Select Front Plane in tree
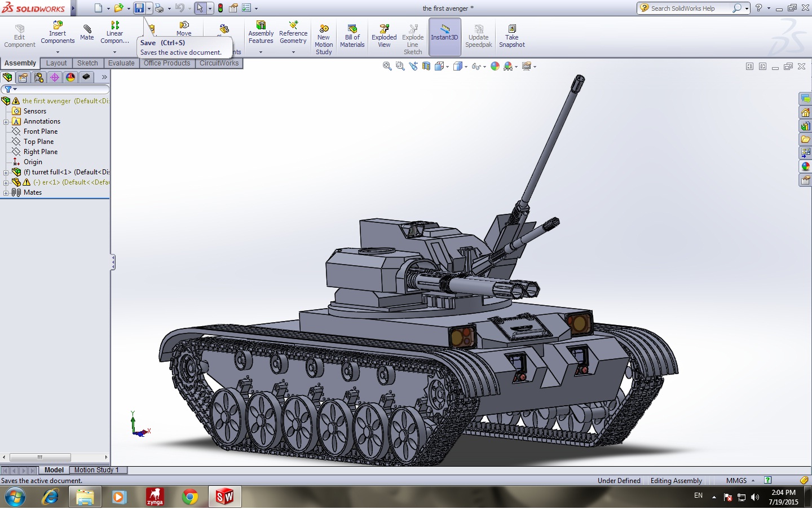This screenshot has width=812, height=509. click(x=41, y=132)
